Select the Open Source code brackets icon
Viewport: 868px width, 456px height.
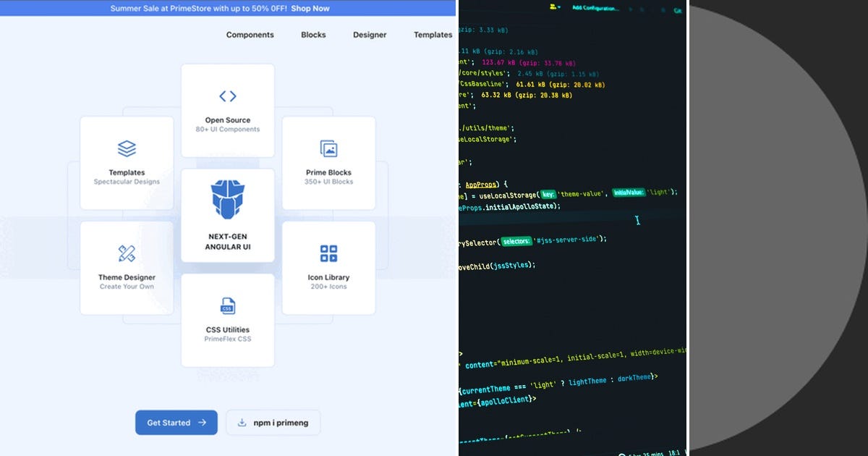228,96
